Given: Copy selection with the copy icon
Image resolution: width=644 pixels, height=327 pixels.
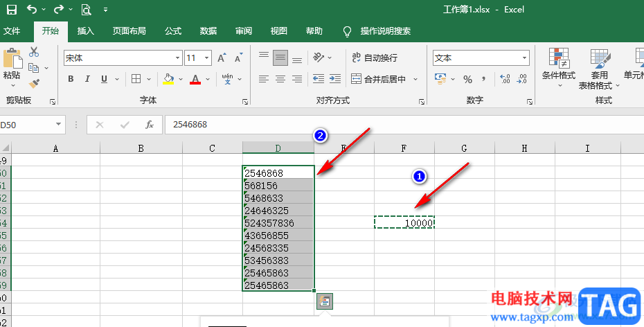Looking at the screenshot, I should point(34,68).
